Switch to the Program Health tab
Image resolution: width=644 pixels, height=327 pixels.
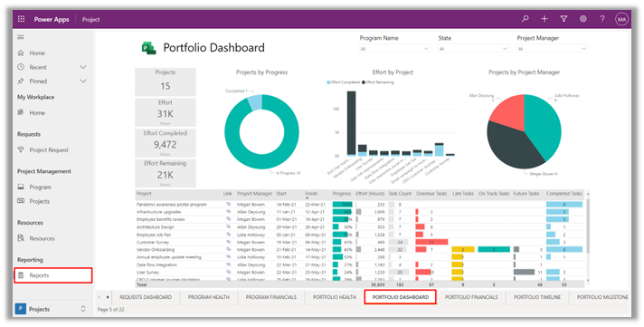pyautogui.click(x=209, y=297)
